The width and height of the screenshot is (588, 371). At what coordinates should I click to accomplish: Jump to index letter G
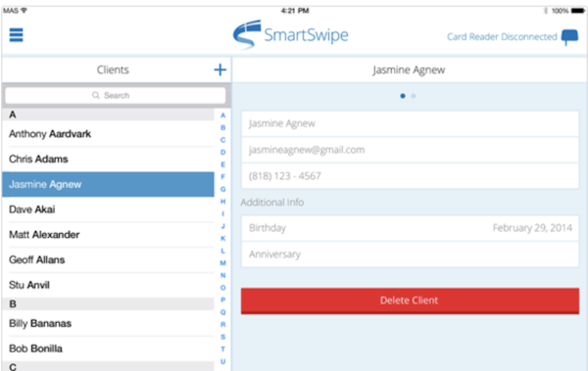click(x=222, y=189)
